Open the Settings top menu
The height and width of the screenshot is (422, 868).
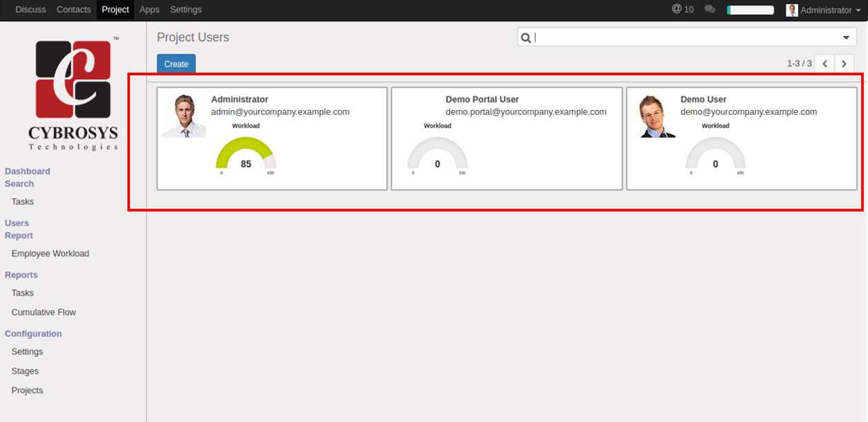tap(186, 10)
